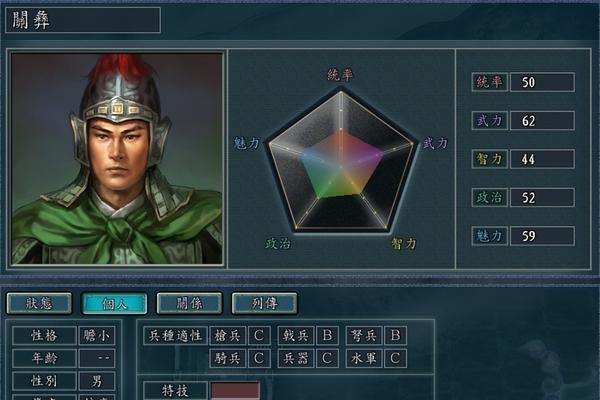Open the 列傳 biography tab
Image resolution: width=600 pixels, height=400 pixels.
(264, 304)
